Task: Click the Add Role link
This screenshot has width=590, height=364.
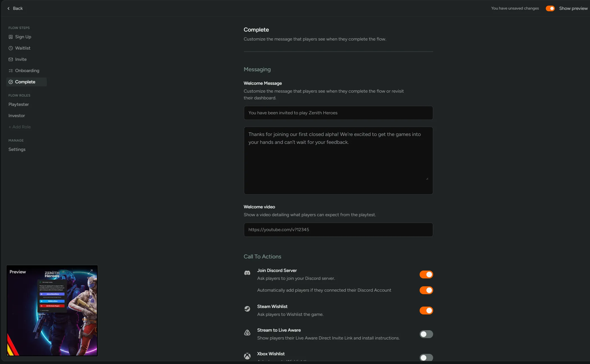Action: point(19,127)
